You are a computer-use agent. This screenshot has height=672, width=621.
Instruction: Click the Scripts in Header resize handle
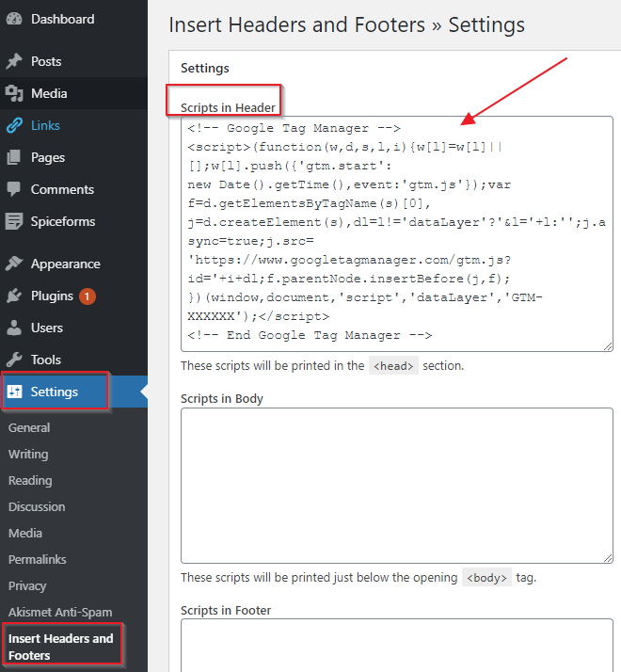[608, 346]
